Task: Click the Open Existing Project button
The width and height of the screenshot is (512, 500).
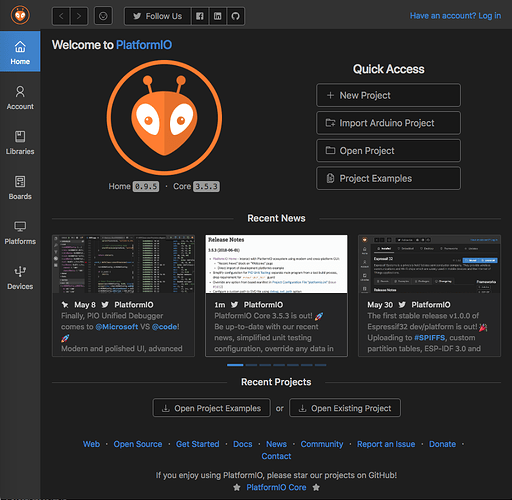Action: pyautogui.click(x=345, y=408)
